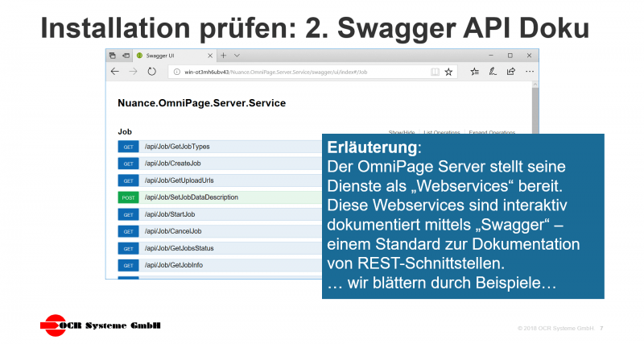The image size is (644, 344).
Task: Add page to favorites star
Action: [x=448, y=72]
